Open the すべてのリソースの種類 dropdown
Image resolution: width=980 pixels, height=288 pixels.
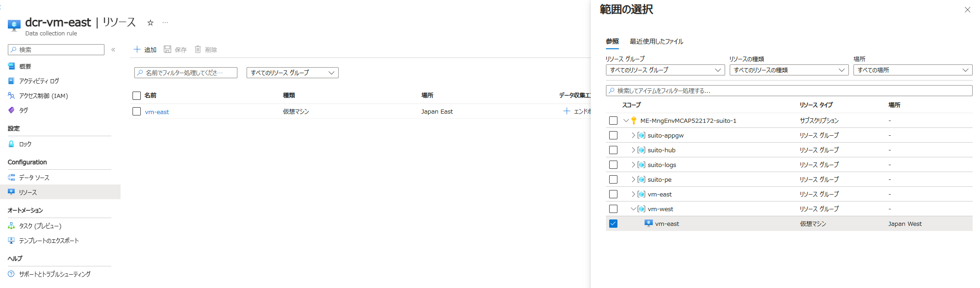[789, 70]
